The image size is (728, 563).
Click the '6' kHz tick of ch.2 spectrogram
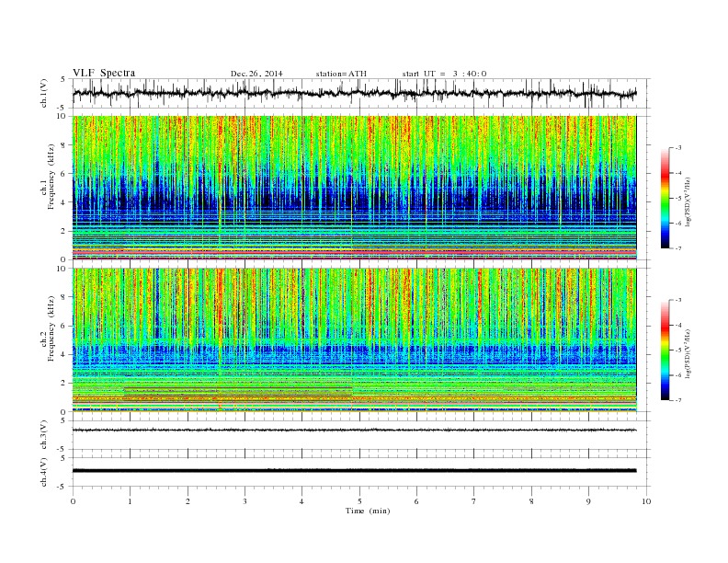pos(63,326)
